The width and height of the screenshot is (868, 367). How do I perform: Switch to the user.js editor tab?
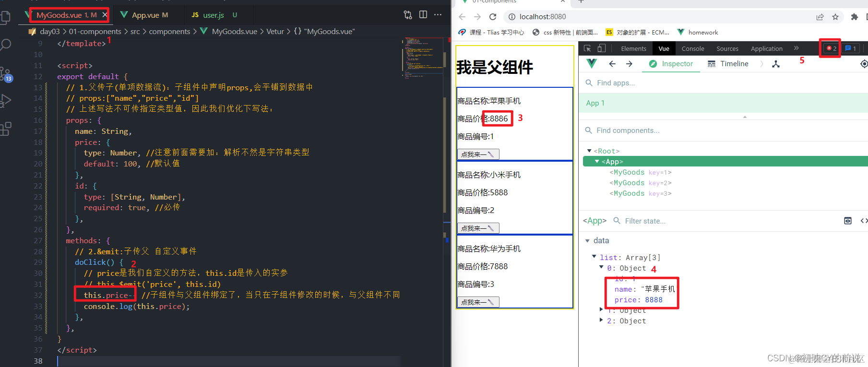pyautogui.click(x=214, y=15)
